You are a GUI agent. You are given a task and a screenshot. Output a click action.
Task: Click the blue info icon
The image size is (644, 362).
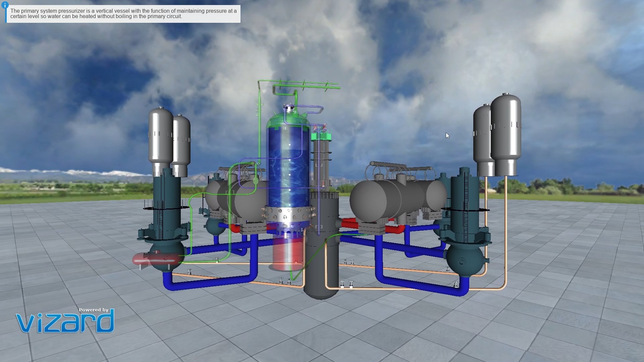point(5,5)
